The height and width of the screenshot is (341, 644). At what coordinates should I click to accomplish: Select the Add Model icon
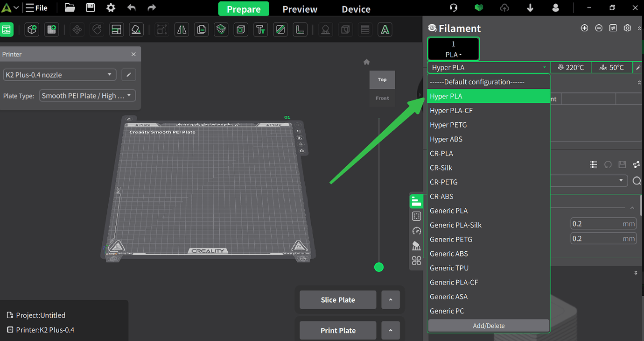pyautogui.click(x=31, y=29)
